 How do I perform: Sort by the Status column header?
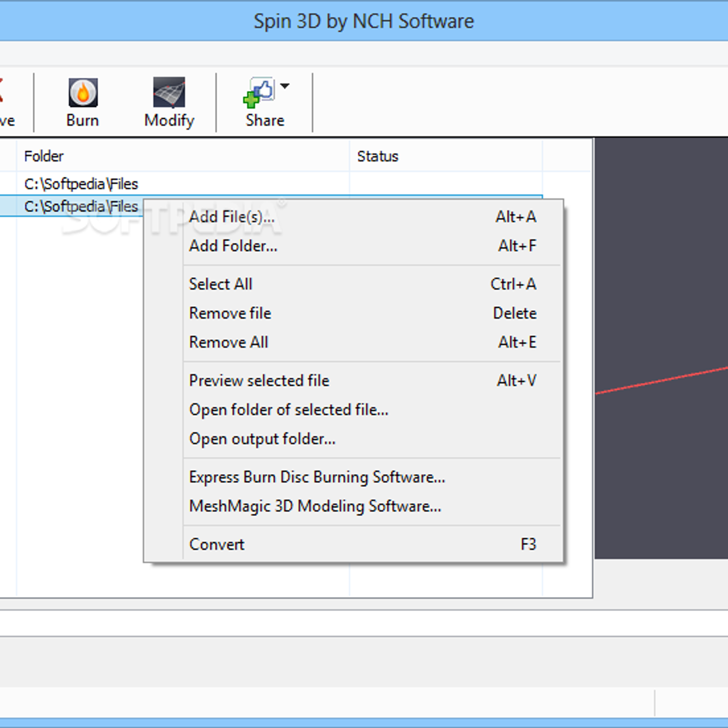446,156
